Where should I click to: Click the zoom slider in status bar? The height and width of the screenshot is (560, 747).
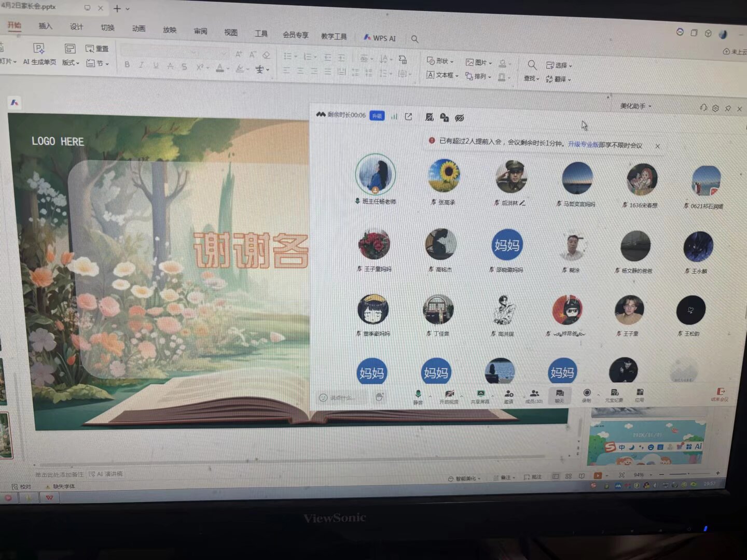(685, 474)
